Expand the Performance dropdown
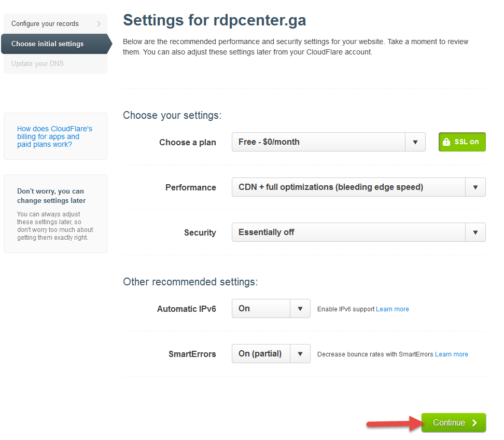This screenshot has height=440, width=504. (348, 187)
